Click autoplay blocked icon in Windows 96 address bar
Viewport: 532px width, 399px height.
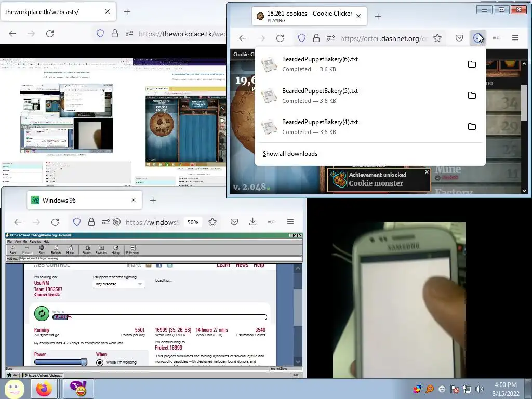pyautogui.click(x=116, y=222)
